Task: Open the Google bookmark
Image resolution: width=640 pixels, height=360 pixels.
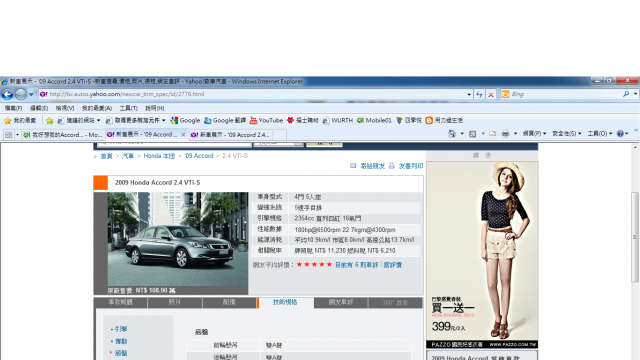Action: pyautogui.click(x=185, y=120)
